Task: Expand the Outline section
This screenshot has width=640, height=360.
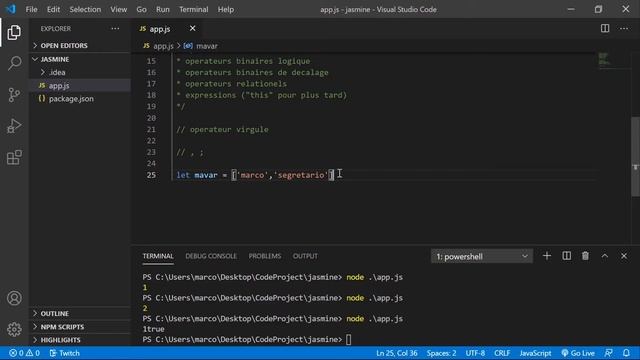Action: click(80, 313)
